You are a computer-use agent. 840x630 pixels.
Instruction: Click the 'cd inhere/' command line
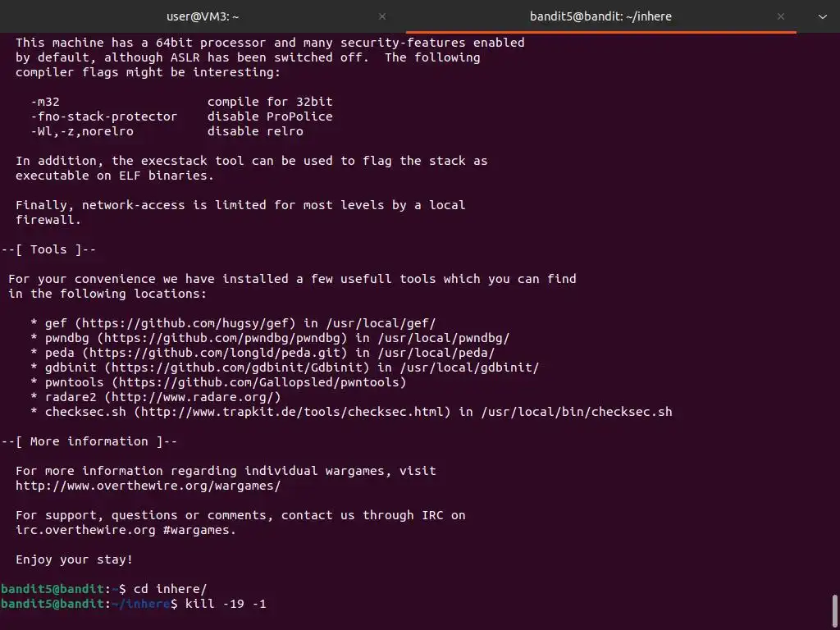click(x=170, y=589)
